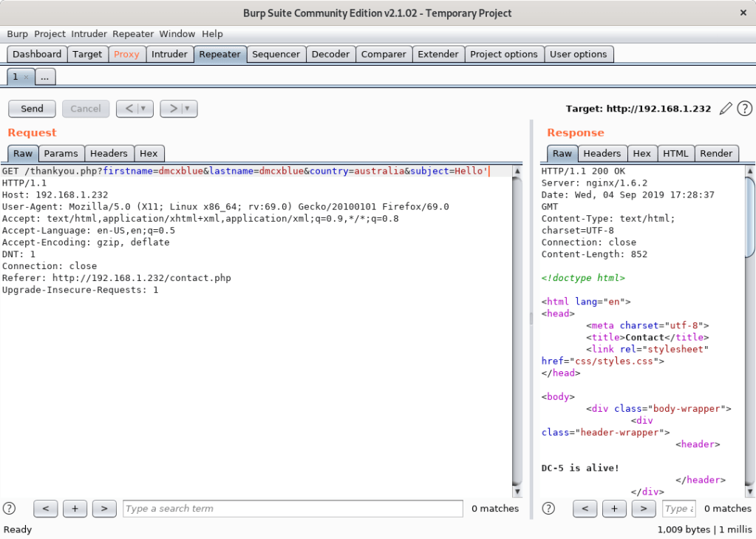
Task: Switch request view to Params
Action: (x=61, y=153)
